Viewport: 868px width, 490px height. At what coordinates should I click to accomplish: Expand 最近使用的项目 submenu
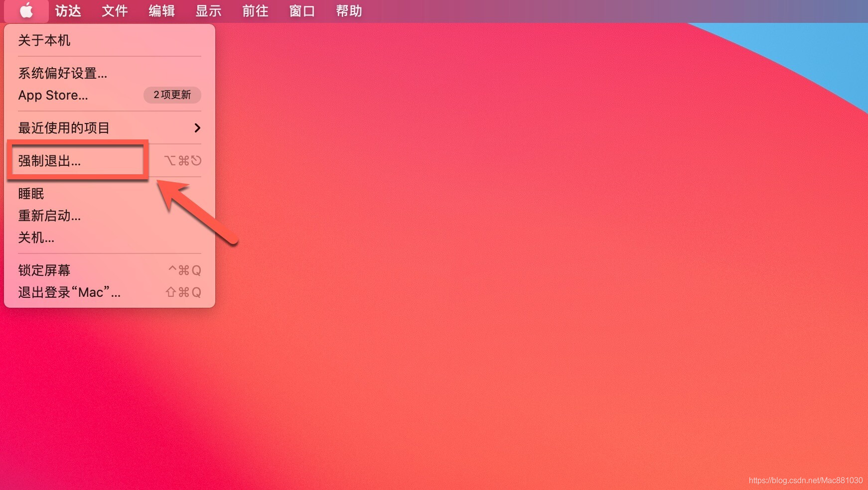pos(110,128)
